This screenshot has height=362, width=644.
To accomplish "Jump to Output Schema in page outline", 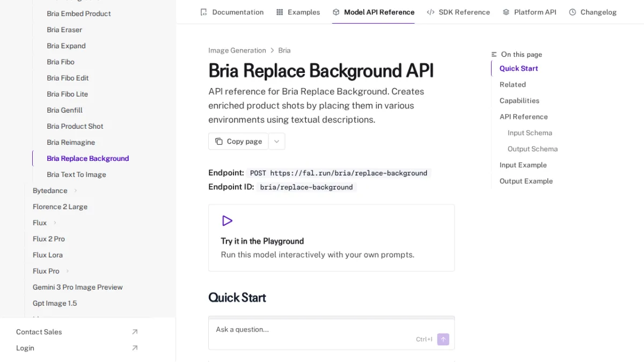I will click(x=532, y=149).
